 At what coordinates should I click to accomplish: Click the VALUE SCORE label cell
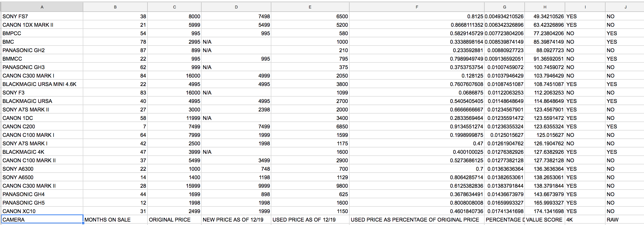tap(545, 220)
